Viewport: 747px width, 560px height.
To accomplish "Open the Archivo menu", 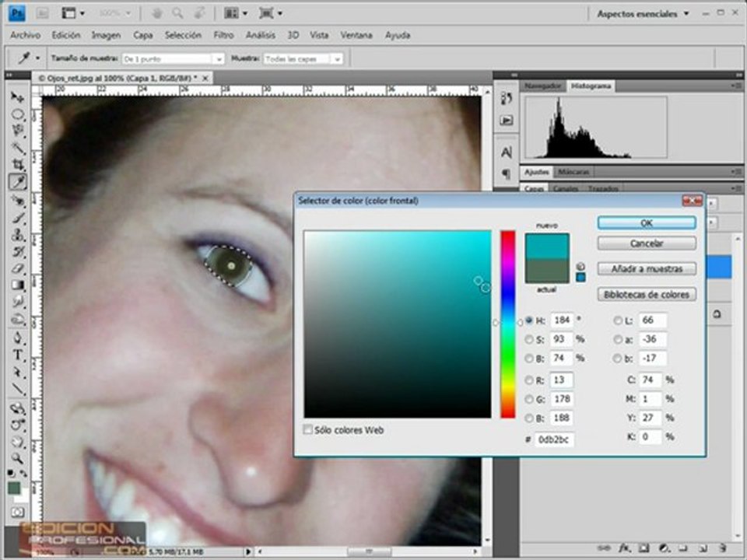I will point(25,35).
